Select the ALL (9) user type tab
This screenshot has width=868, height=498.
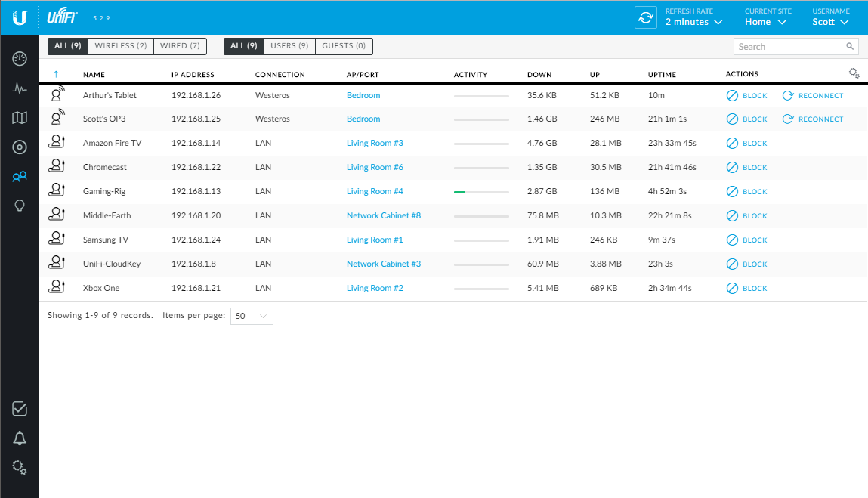(x=243, y=46)
